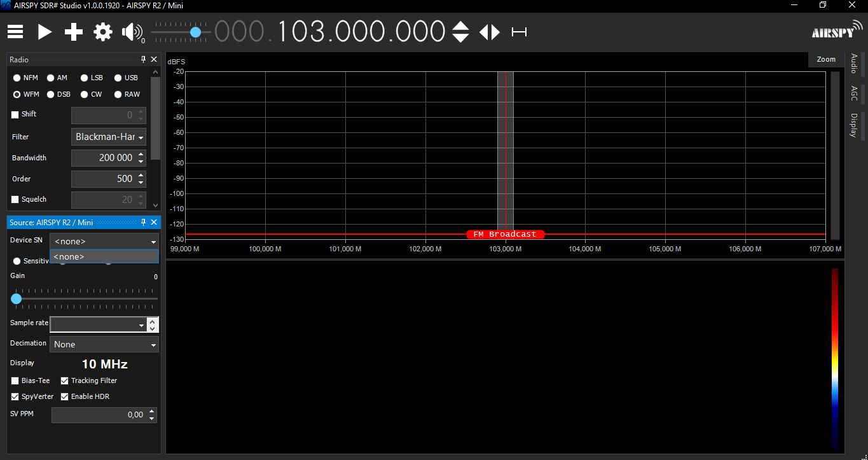Image resolution: width=868 pixels, height=460 pixels.
Task: Toggle the Tracking Filter checkbox
Action: click(x=64, y=380)
